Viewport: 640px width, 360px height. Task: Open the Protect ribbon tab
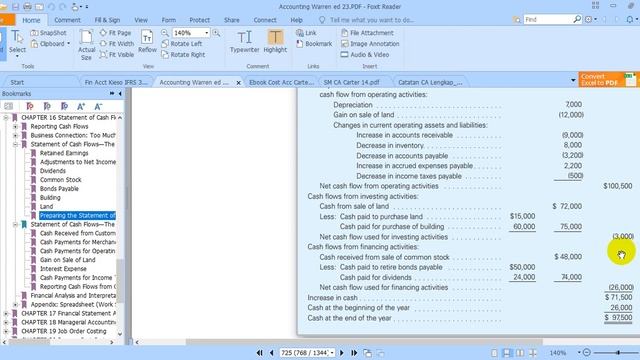[200, 20]
